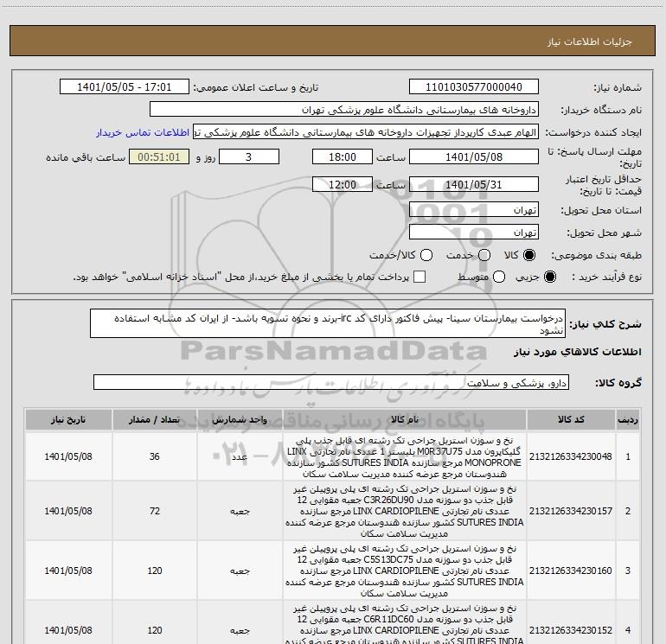Click the C3R26DU90 suture item description
Viewport: 666px width, 644px height.
pos(405,511)
